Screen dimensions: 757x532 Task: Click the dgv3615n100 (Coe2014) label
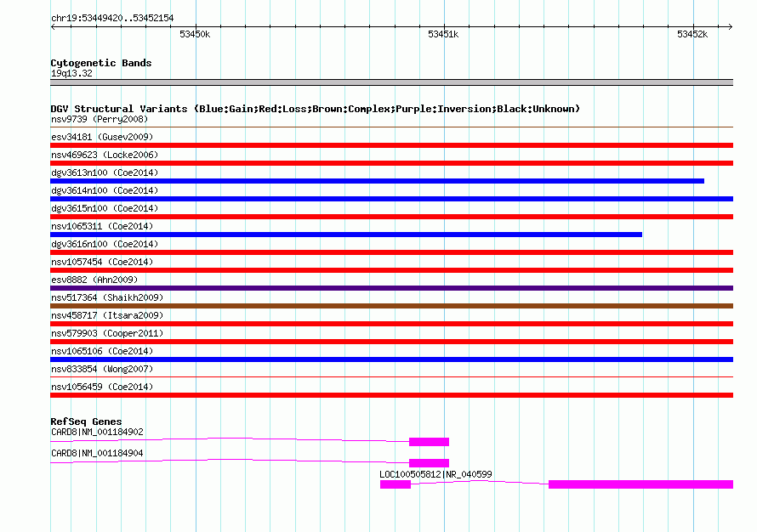pyautogui.click(x=105, y=208)
